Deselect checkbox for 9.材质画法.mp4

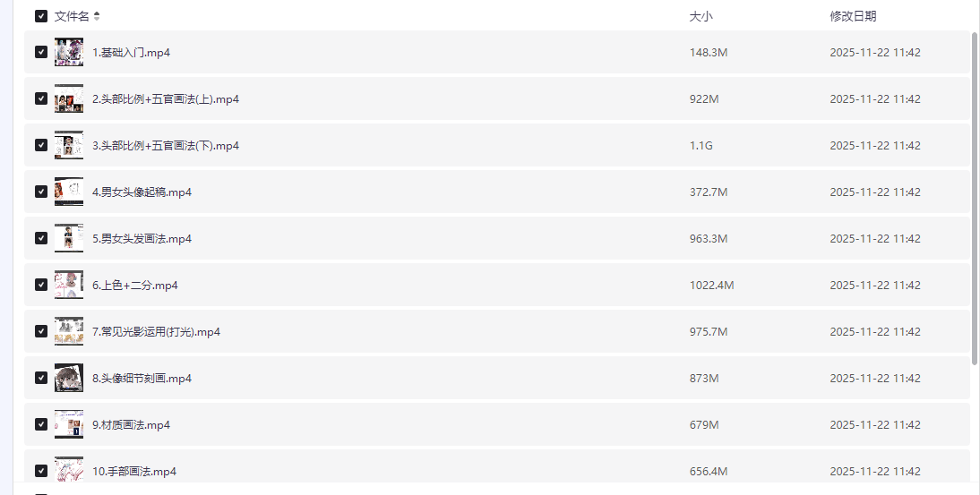[x=41, y=425]
